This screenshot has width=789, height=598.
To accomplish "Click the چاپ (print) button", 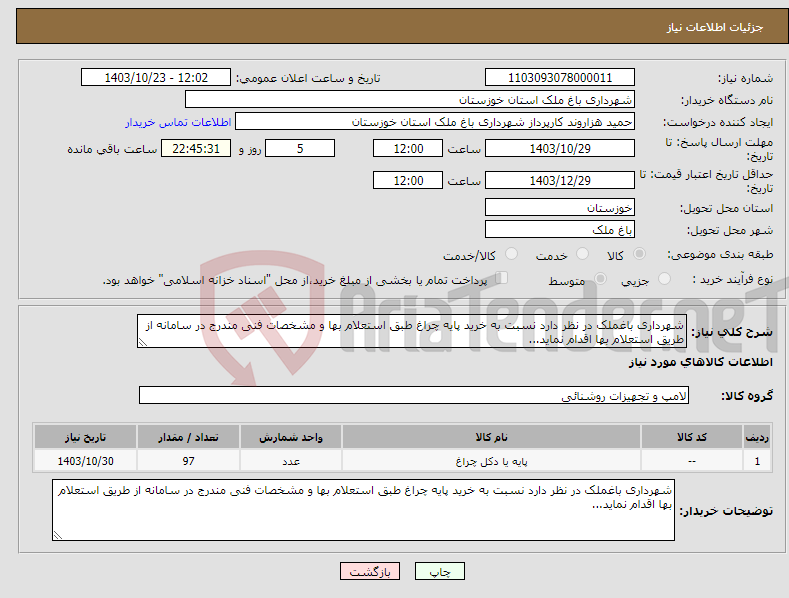I will coord(439,571).
